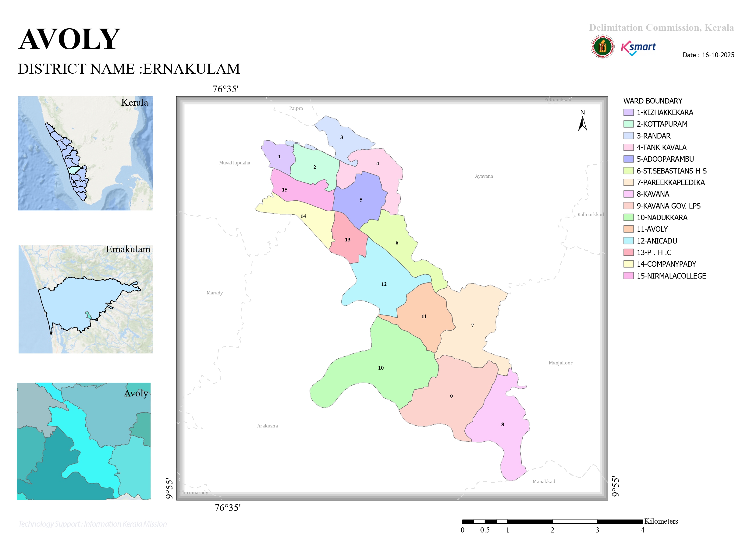Select the 12-ANICADU legend swatch
Image resolution: width=756 pixels, height=534 pixels.
pyautogui.click(x=628, y=241)
